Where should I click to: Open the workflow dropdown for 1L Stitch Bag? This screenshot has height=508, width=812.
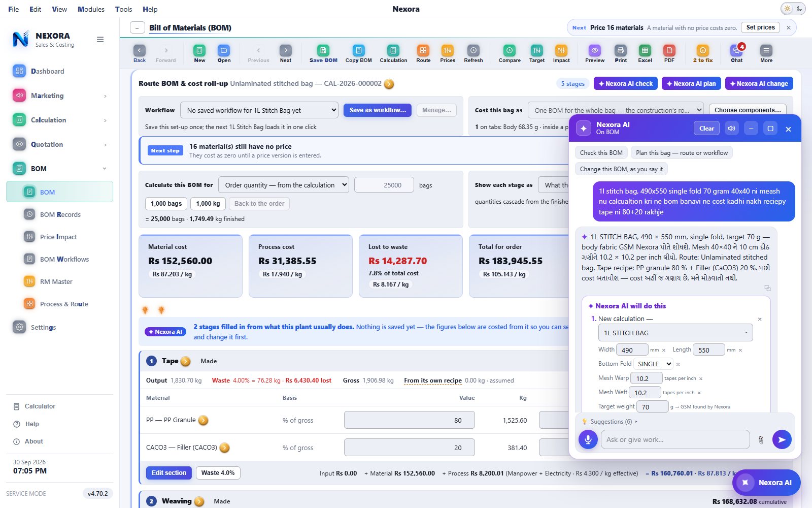click(259, 110)
